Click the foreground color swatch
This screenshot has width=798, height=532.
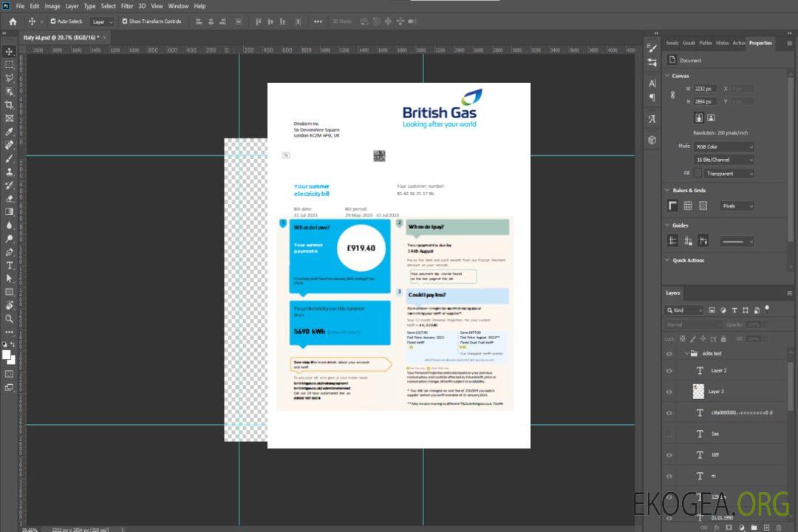[7, 355]
